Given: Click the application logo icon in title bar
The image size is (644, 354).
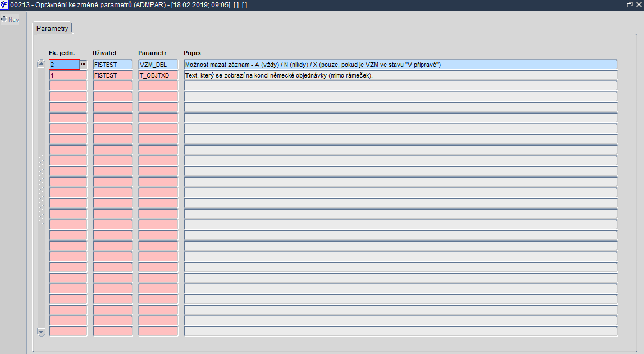Looking at the screenshot, I should 4,5.
